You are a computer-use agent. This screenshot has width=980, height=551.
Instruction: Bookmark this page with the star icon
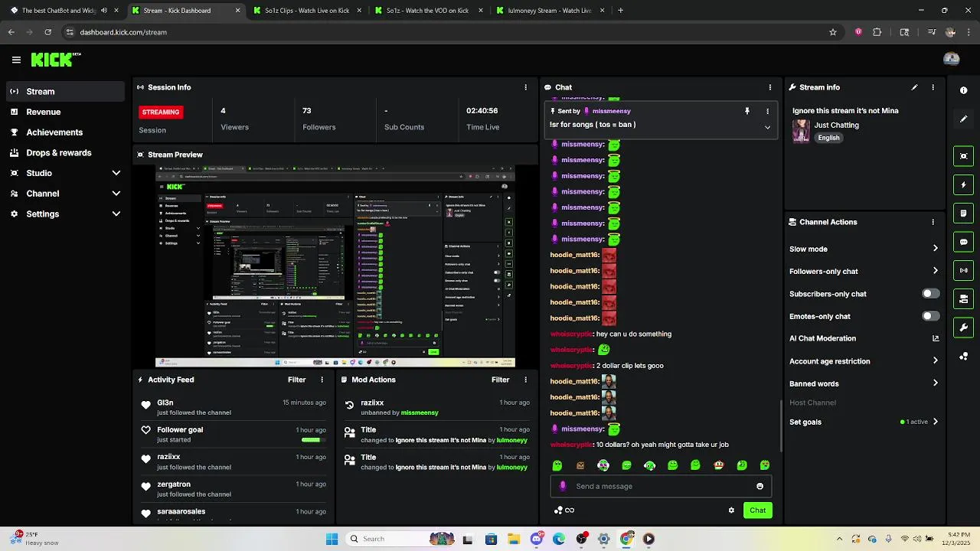(x=832, y=32)
